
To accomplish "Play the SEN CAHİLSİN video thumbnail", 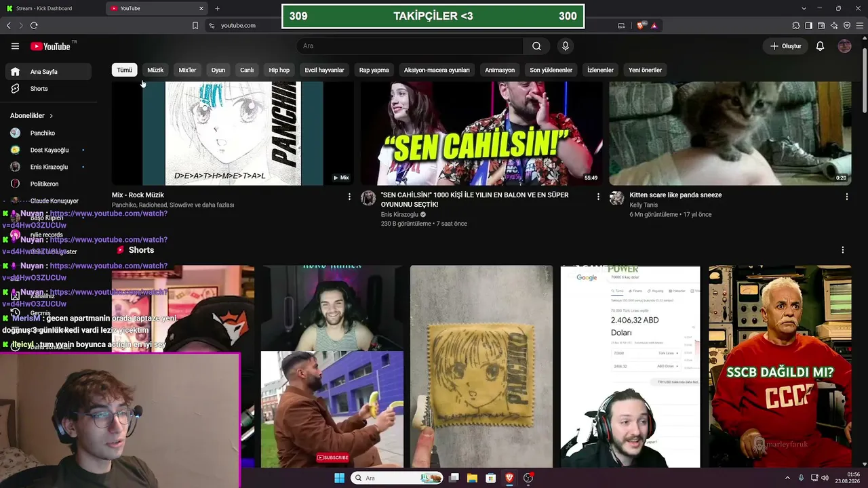I will [481, 134].
